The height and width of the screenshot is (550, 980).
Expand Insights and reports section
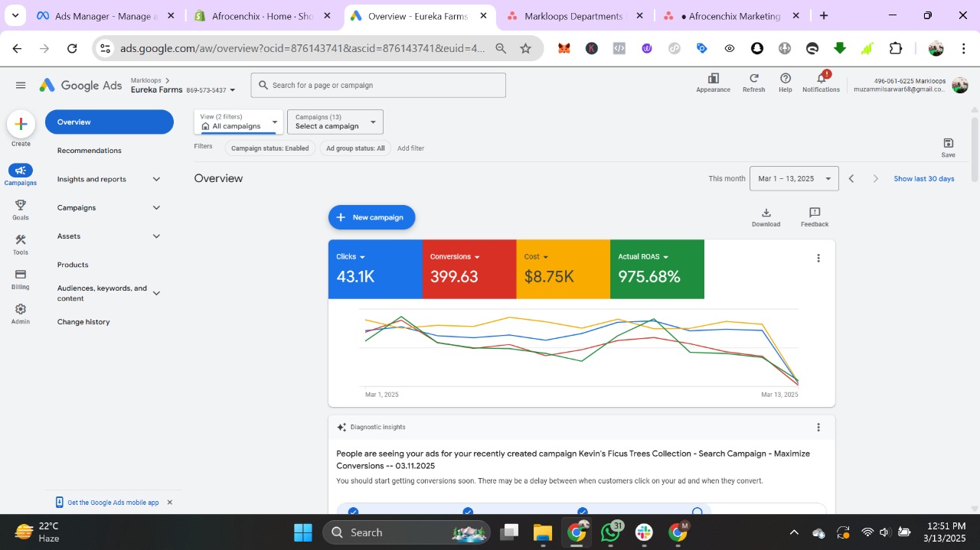coord(156,179)
